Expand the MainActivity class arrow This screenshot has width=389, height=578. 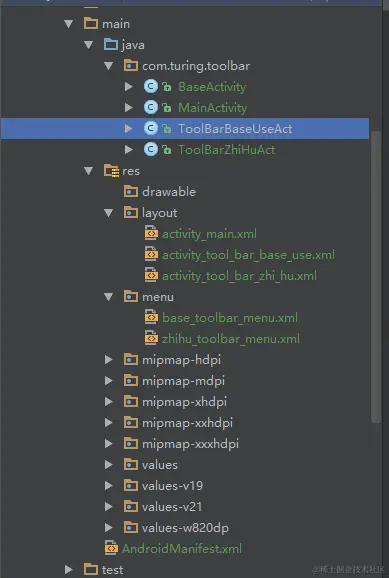point(128,108)
